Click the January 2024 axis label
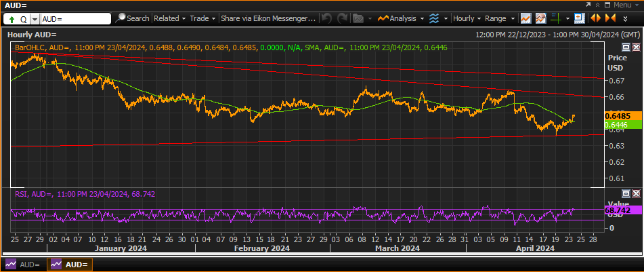Viewport: 644px width, 272px height. [x=121, y=248]
